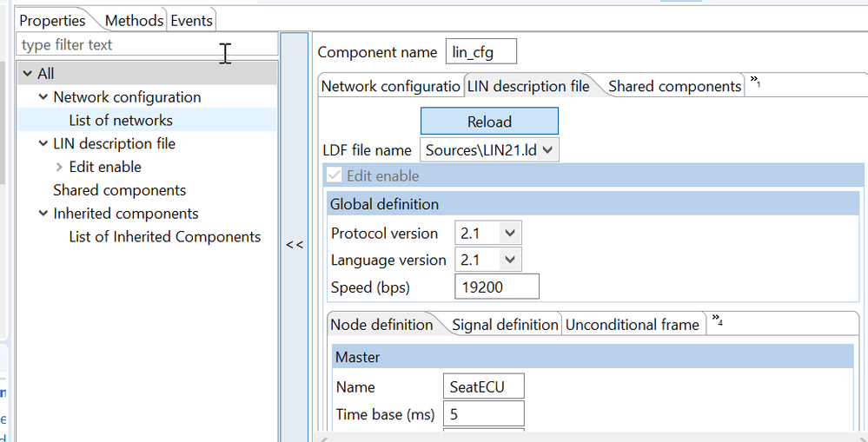Image resolution: width=868 pixels, height=442 pixels.
Task: Click the Component name field
Action: (481, 52)
